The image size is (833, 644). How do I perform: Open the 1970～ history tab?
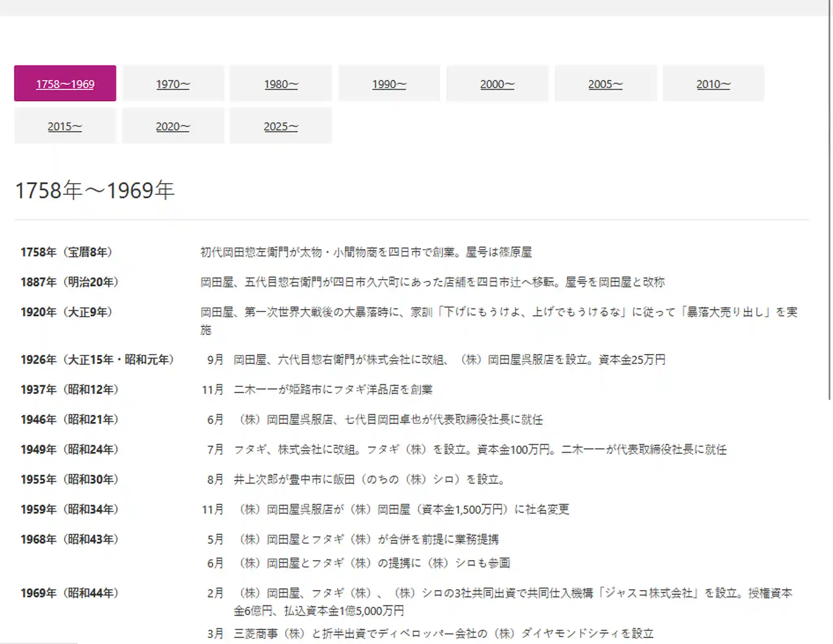tap(173, 83)
